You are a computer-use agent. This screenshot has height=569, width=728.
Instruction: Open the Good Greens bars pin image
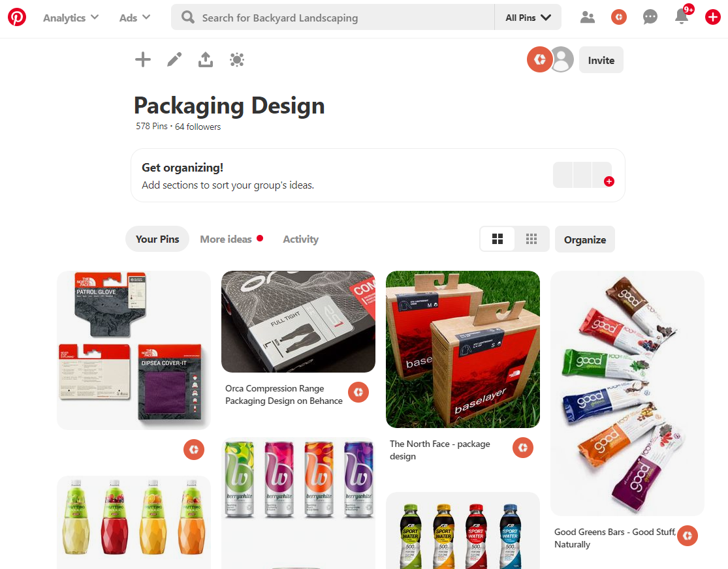[627, 393]
